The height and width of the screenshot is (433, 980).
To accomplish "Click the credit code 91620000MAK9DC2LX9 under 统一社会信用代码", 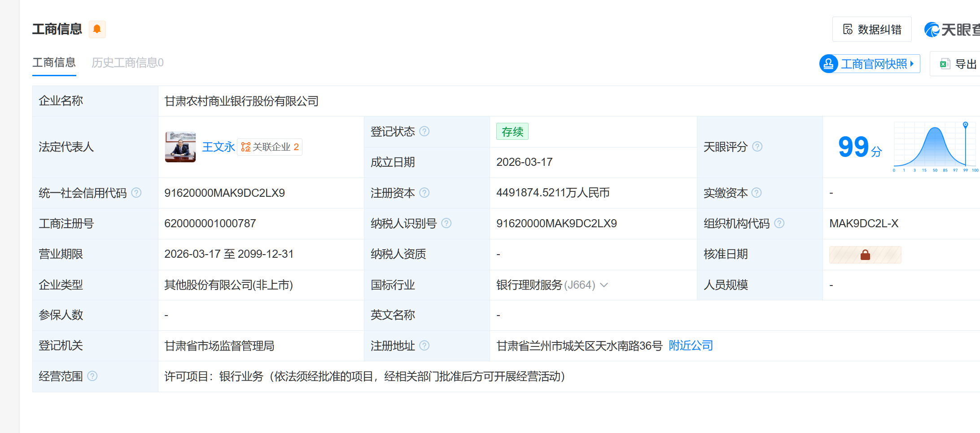I will (224, 193).
